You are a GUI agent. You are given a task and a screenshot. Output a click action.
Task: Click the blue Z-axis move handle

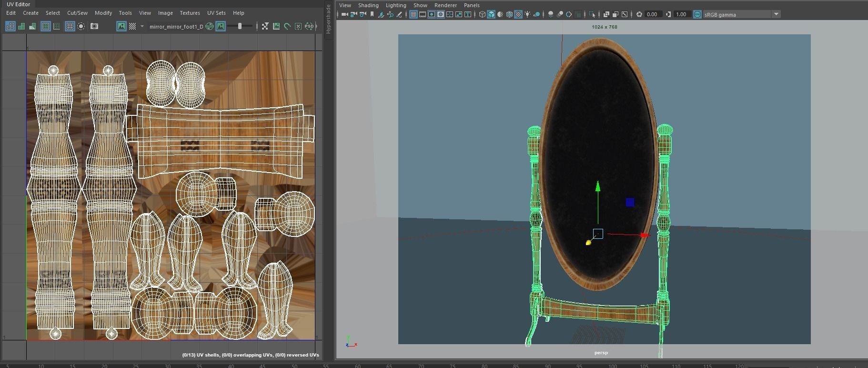tap(630, 203)
